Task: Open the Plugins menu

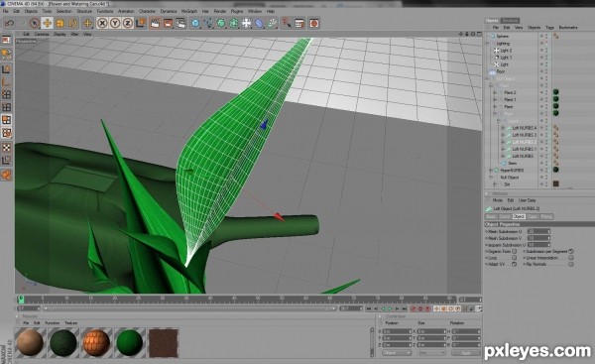Action: (237, 11)
